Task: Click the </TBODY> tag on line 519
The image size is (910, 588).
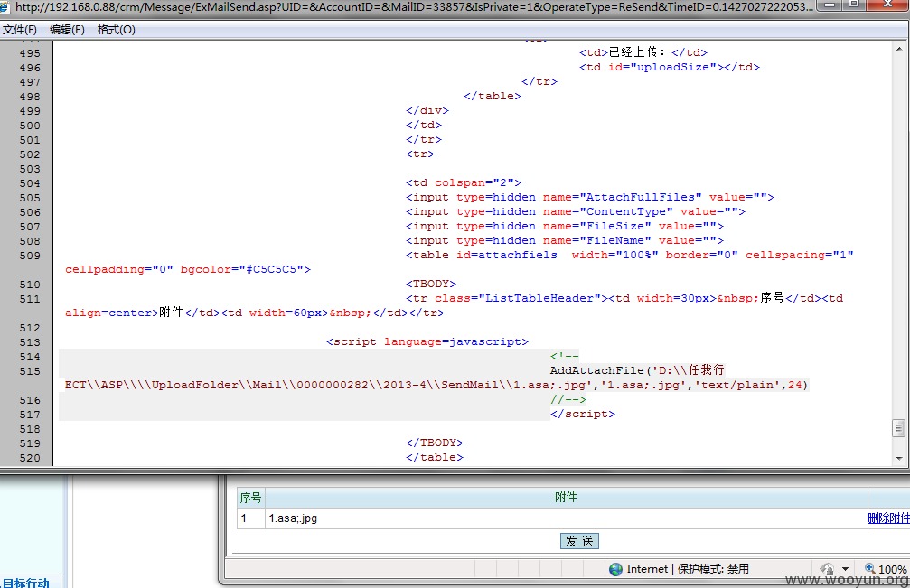Action: (434, 443)
